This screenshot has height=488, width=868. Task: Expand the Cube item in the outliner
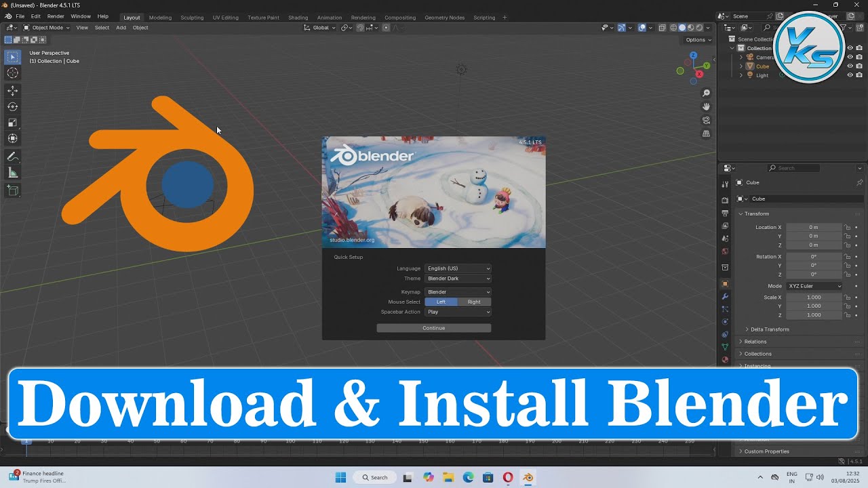pos(741,66)
